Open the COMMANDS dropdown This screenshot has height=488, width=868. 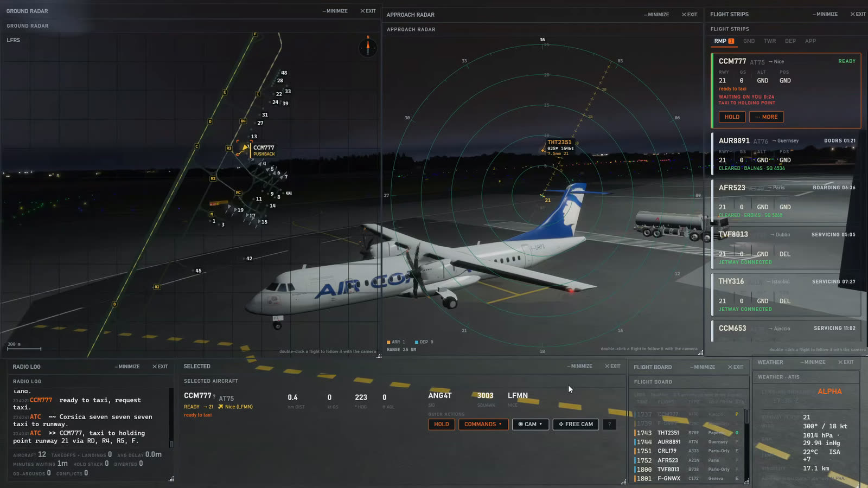[483, 425]
